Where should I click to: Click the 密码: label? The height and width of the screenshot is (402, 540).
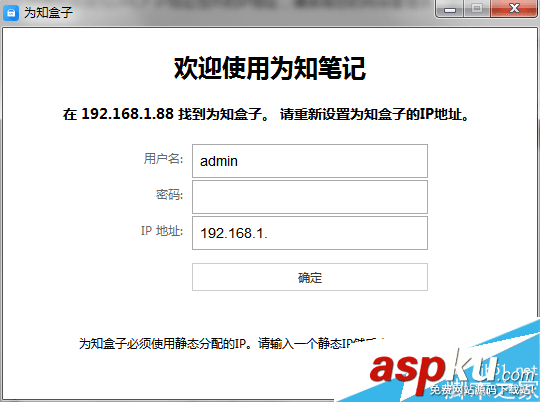coord(169,195)
